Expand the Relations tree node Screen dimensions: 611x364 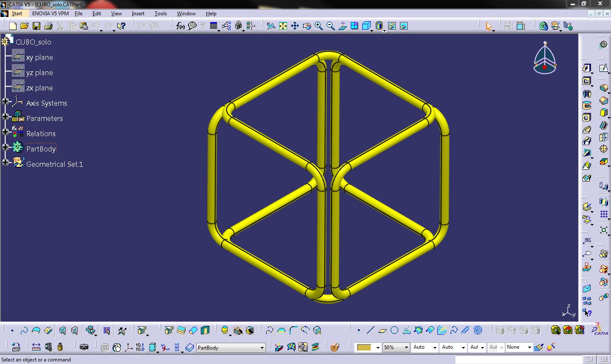(x=5, y=132)
